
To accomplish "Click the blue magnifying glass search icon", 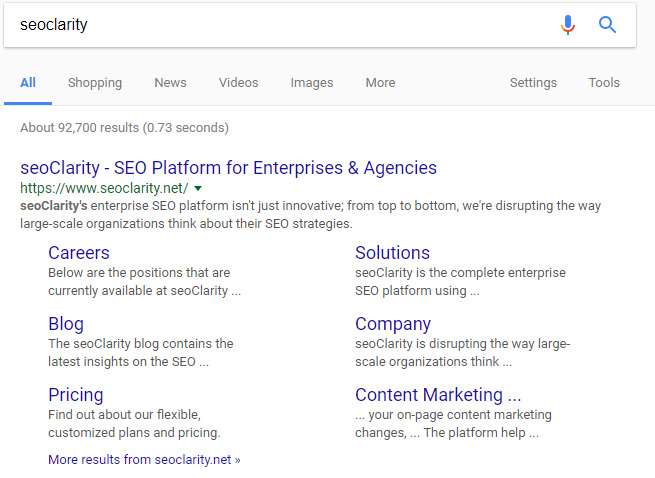I will click(x=607, y=25).
